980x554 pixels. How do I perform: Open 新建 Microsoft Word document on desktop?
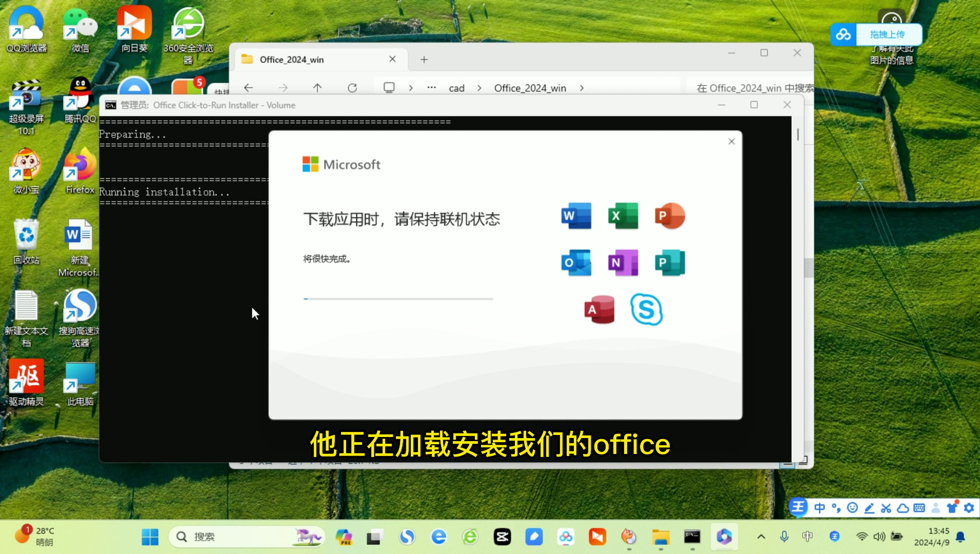click(x=78, y=248)
